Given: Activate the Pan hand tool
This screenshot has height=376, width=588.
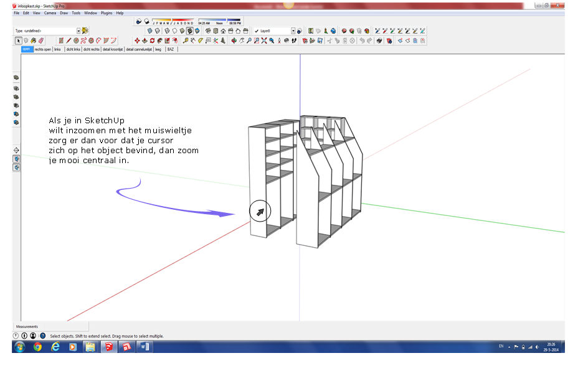Looking at the screenshot, I should (x=242, y=40).
